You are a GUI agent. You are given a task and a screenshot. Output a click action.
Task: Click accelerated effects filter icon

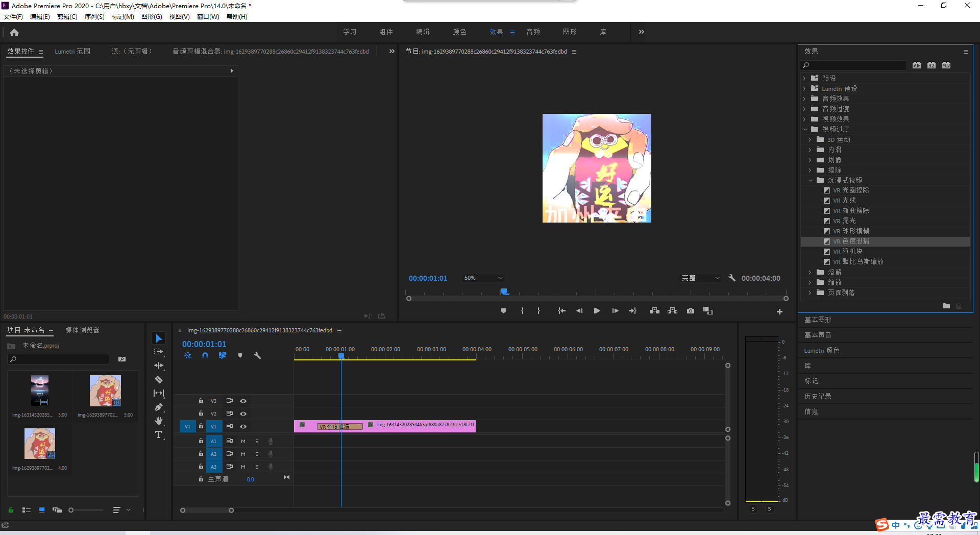click(x=917, y=65)
